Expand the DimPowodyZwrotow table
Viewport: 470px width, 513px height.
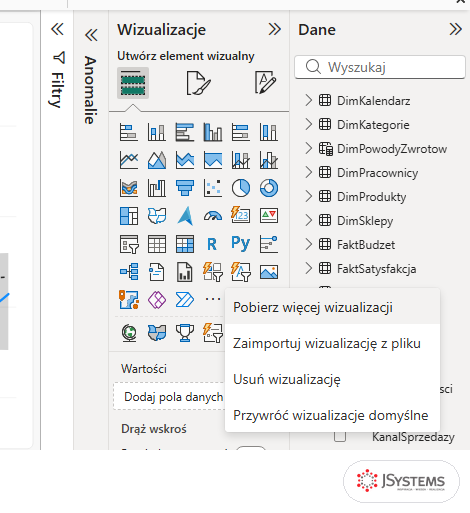(309, 148)
